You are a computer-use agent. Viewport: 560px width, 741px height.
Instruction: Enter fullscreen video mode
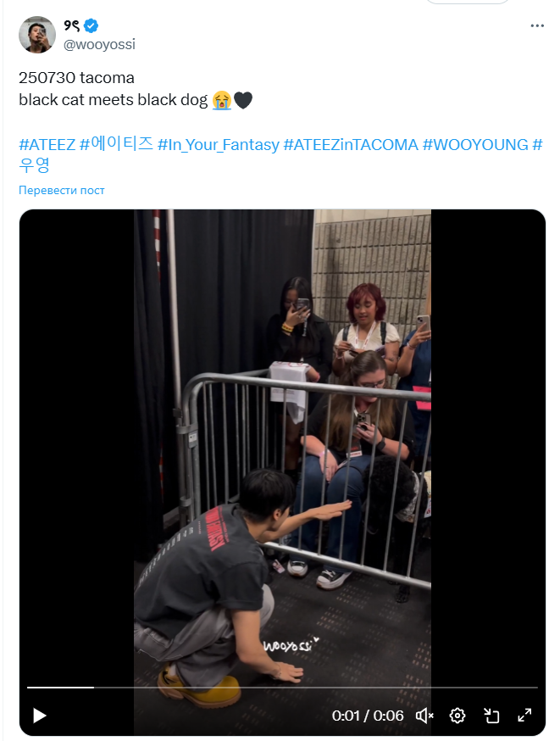[x=524, y=716]
